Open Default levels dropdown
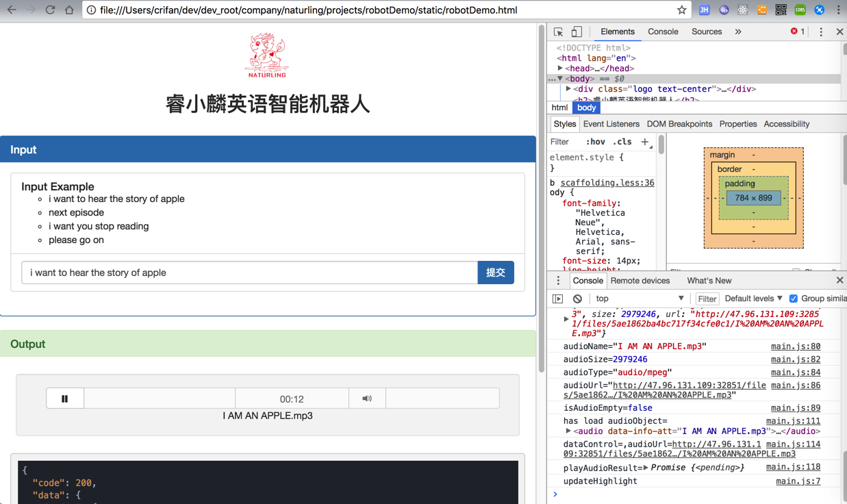 point(753,299)
